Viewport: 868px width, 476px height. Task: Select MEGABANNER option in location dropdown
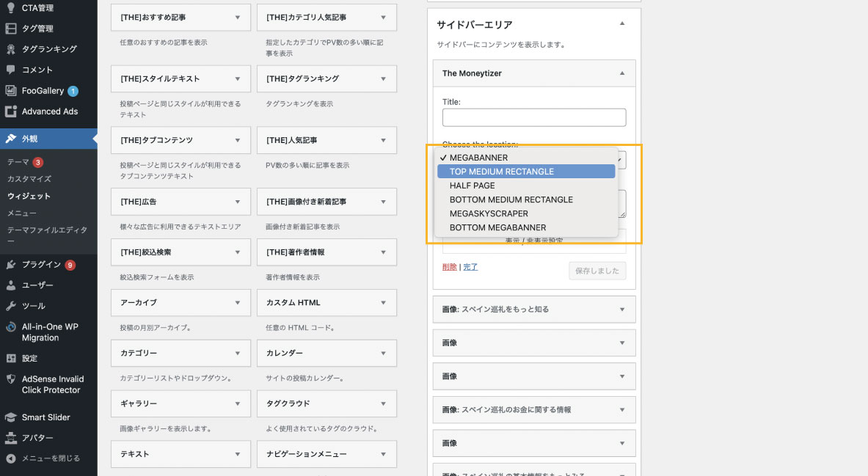tap(526, 158)
